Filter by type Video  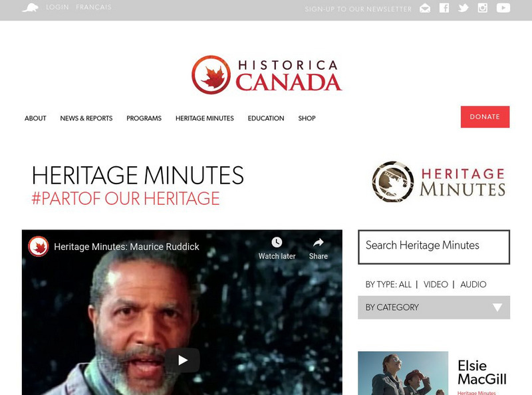(436, 285)
